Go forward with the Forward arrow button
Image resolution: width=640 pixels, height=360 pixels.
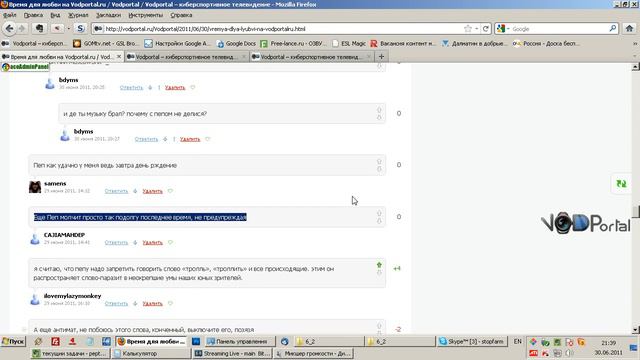22,29
